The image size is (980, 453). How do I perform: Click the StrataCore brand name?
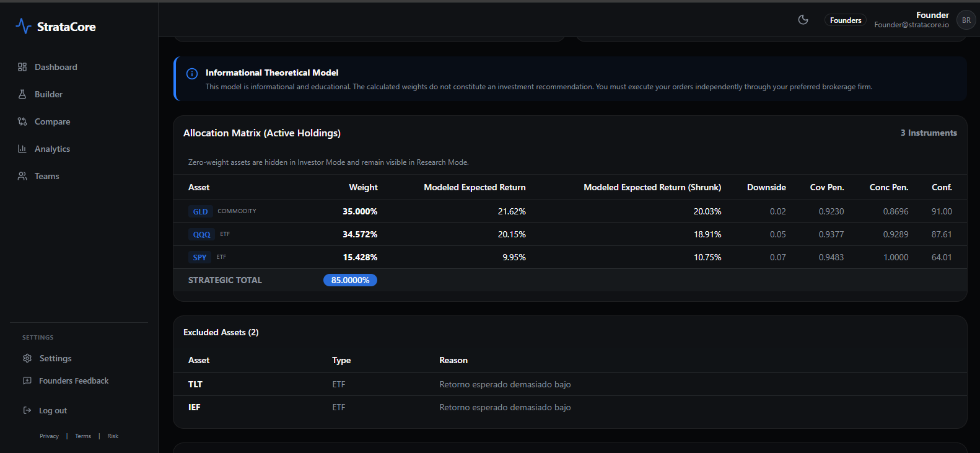tap(66, 27)
